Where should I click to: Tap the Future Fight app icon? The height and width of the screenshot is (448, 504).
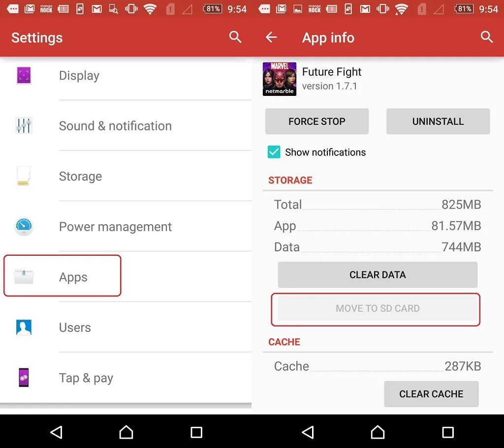(280, 79)
